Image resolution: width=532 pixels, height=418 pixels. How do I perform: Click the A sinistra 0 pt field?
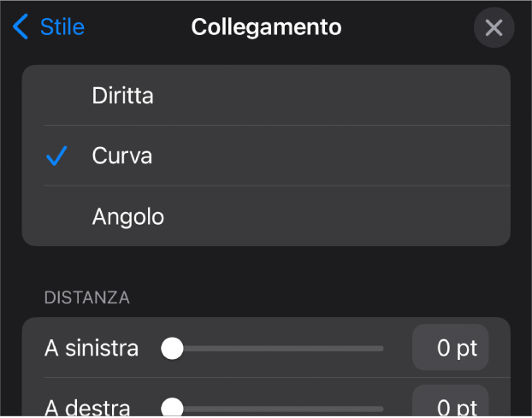tap(451, 349)
